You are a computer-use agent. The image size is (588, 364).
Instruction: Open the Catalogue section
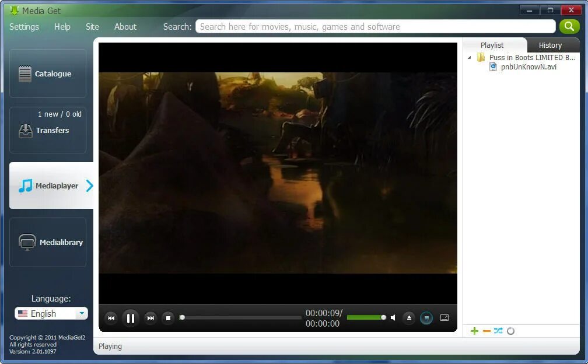tap(48, 73)
